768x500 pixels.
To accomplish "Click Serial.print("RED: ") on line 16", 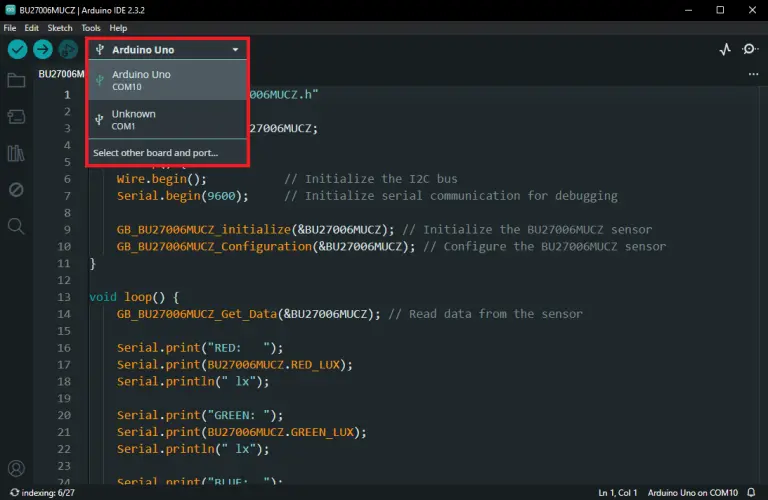I will [200, 348].
